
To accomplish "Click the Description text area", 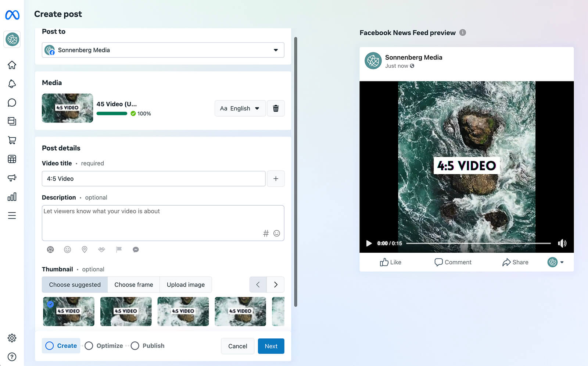I will click(x=163, y=223).
